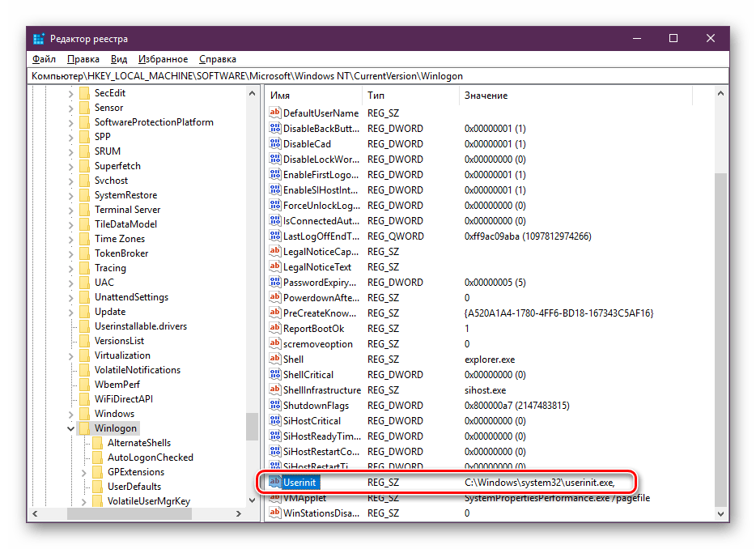Screen dimensions: 756x549
Task: Click the string icon beside Shell value
Action: pos(274,360)
